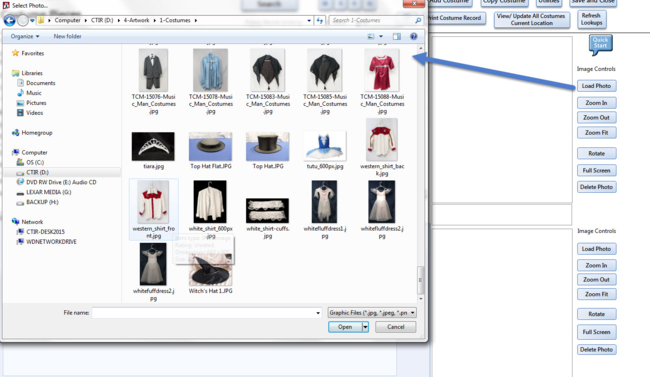Click the Open button split arrow
The height and width of the screenshot is (377, 650).
(x=365, y=327)
